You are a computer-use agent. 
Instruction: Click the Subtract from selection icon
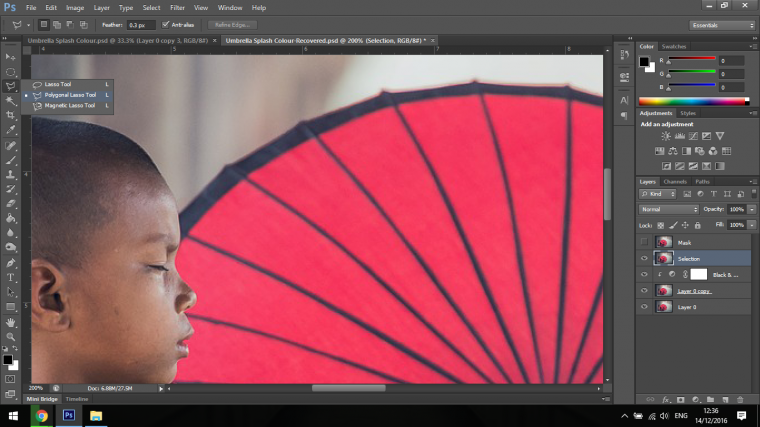(x=70, y=25)
